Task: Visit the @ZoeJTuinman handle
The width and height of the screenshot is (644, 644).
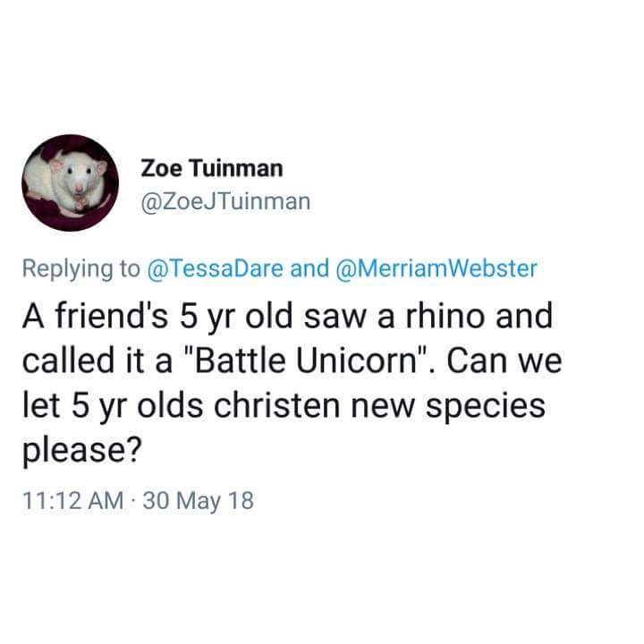Action: 225,201
